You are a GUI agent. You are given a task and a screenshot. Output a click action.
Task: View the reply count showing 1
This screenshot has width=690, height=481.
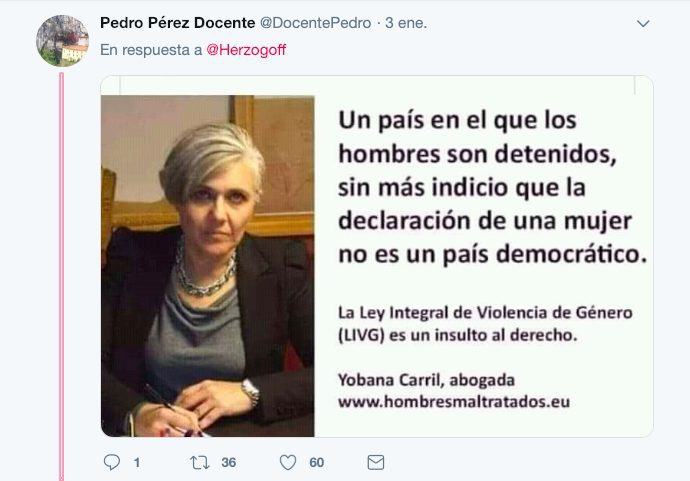point(137,463)
